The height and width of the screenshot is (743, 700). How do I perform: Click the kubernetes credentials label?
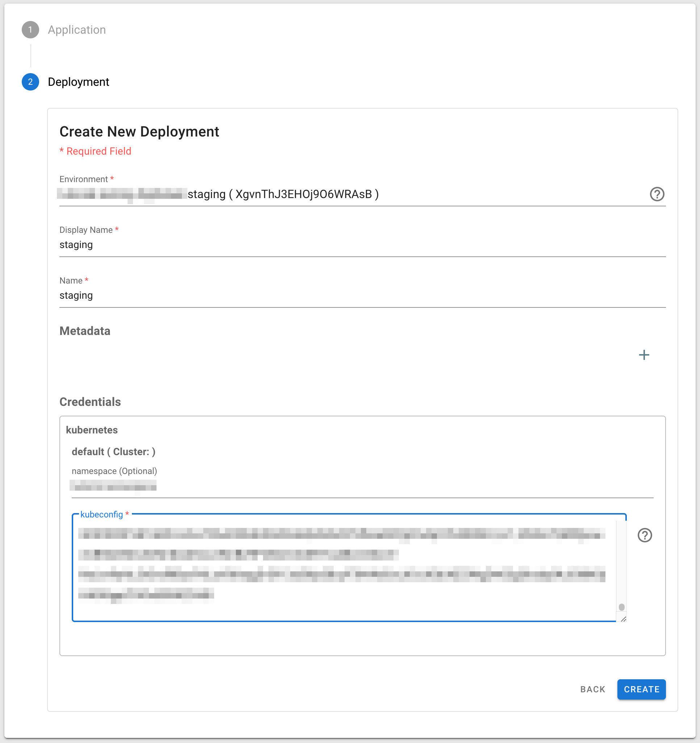(x=92, y=430)
